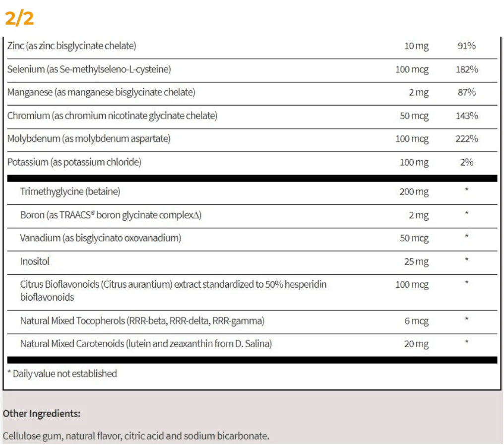
Task: Click the asterisk beside Trimethyglycine
Action: click(x=467, y=190)
